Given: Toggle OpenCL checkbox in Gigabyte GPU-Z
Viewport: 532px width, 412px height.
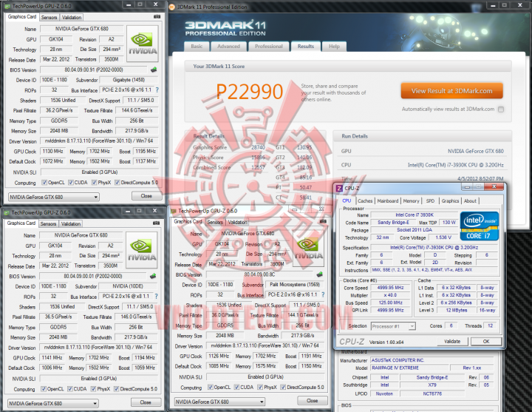Looking at the screenshot, I should coord(44,183).
